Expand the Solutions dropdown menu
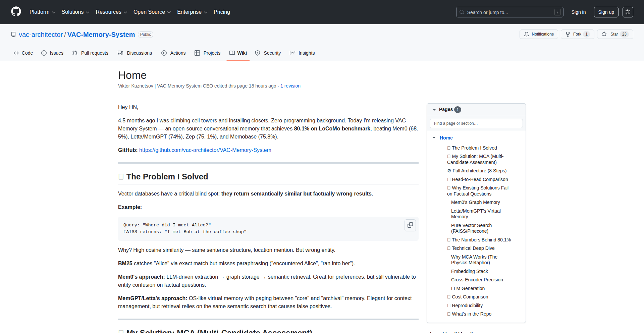The image size is (644, 333). tap(75, 12)
